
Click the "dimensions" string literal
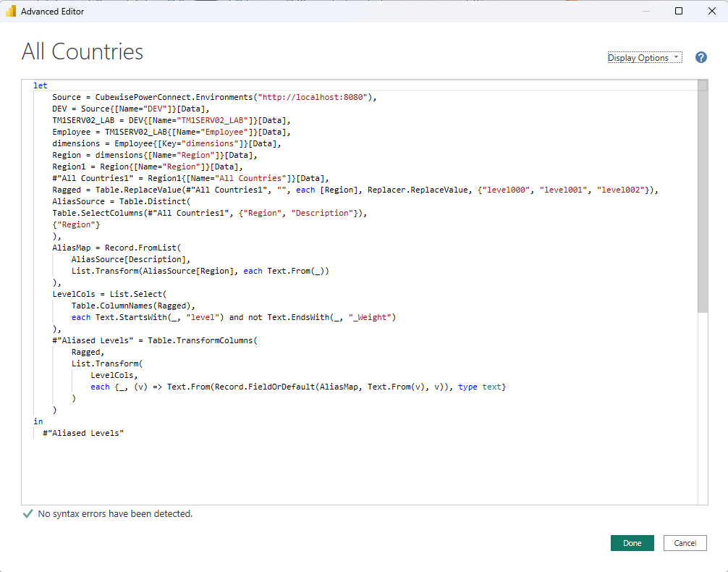click(210, 143)
